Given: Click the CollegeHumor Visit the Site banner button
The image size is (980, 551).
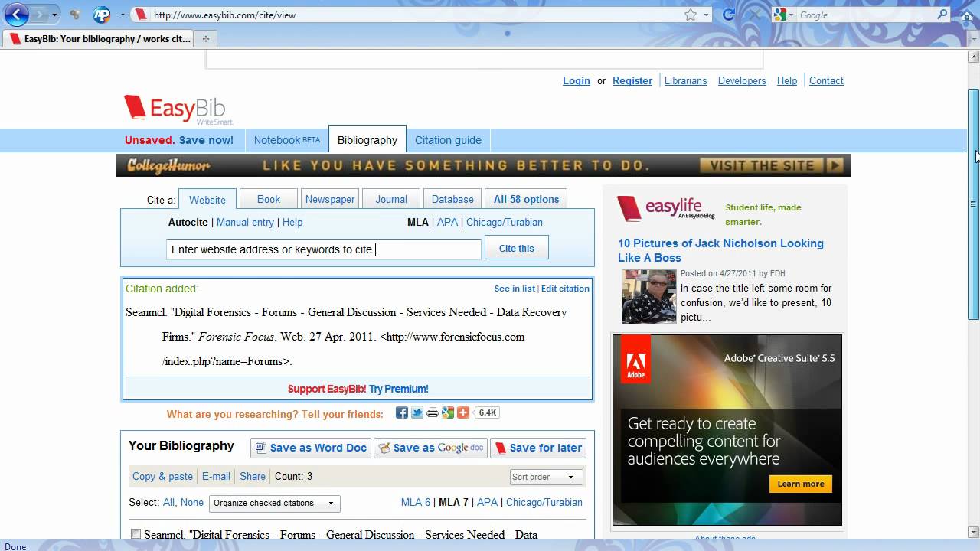Looking at the screenshot, I should (772, 165).
